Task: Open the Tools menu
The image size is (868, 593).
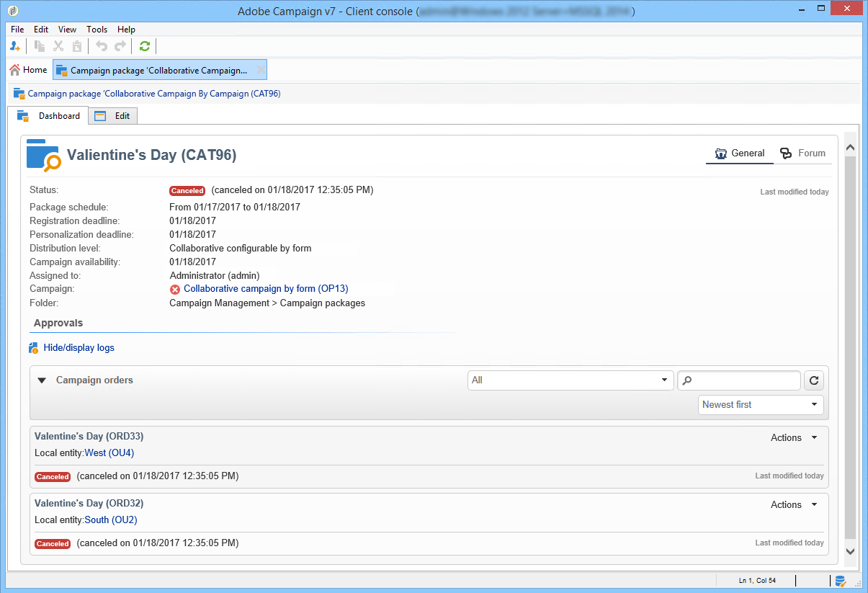Action: (97, 30)
